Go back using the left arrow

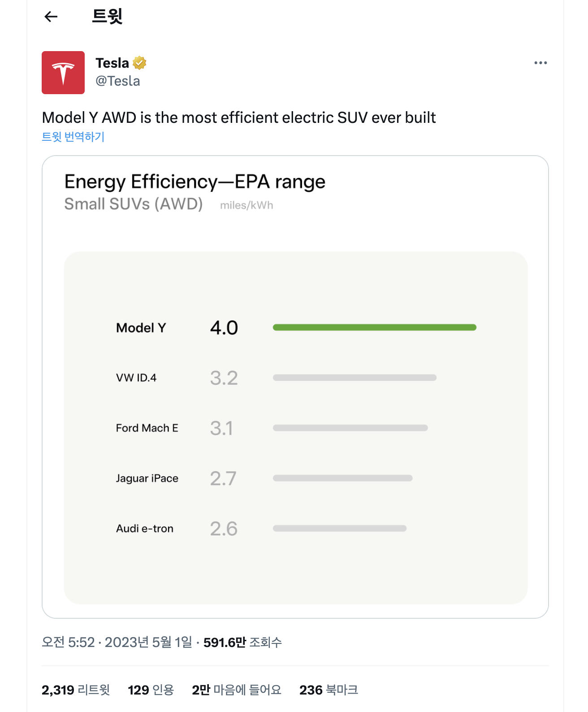tap(51, 17)
